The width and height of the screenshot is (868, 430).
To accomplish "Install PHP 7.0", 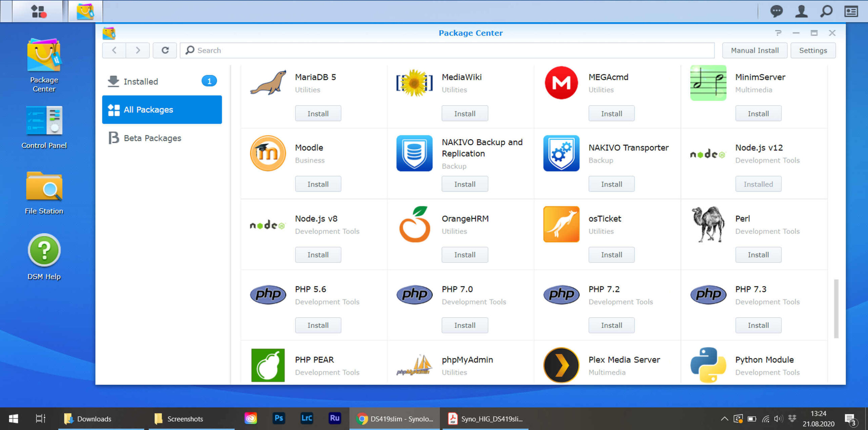I will [465, 325].
